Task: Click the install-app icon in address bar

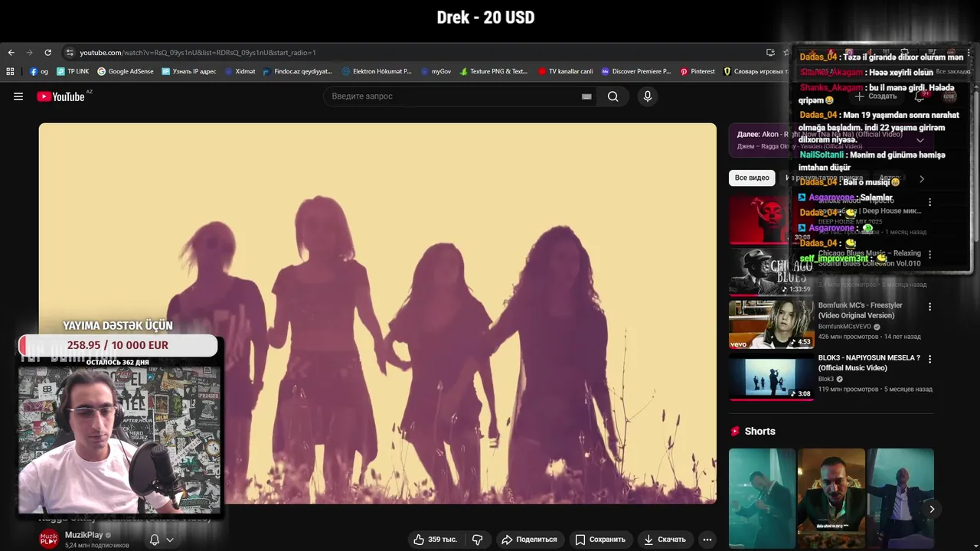Action: [770, 53]
